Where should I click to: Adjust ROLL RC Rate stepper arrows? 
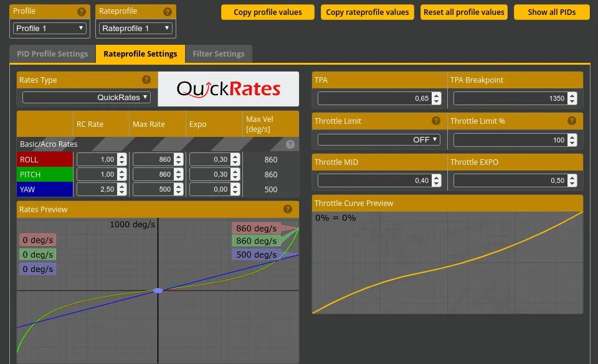pyautogui.click(x=122, y=159)
